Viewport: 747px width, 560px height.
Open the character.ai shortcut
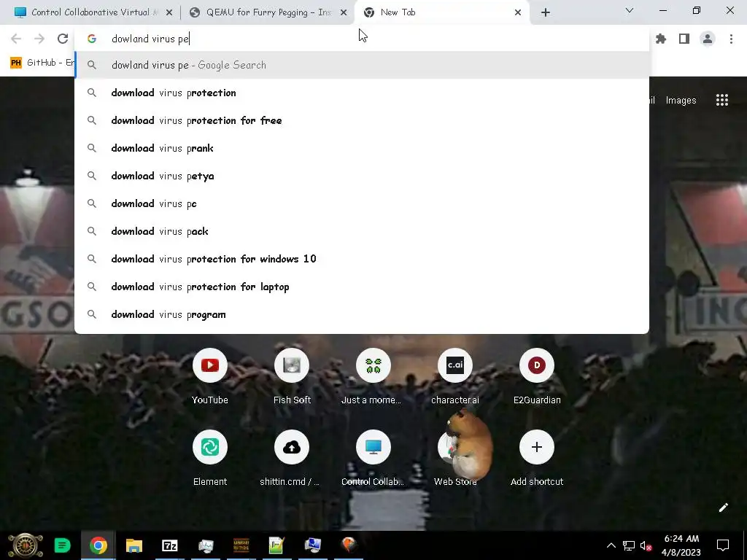pos(455,376)
